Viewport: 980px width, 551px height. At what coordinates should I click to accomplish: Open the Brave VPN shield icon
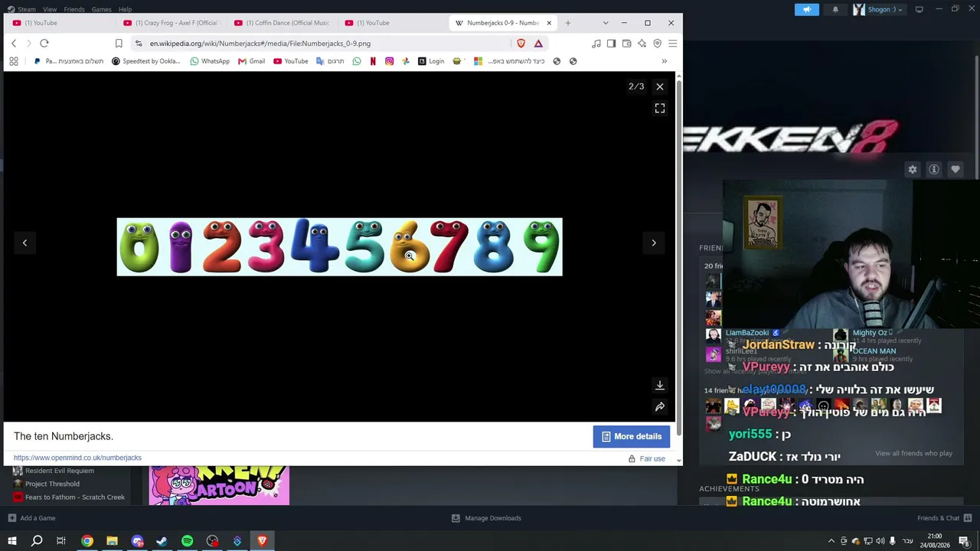coord(657,44)
